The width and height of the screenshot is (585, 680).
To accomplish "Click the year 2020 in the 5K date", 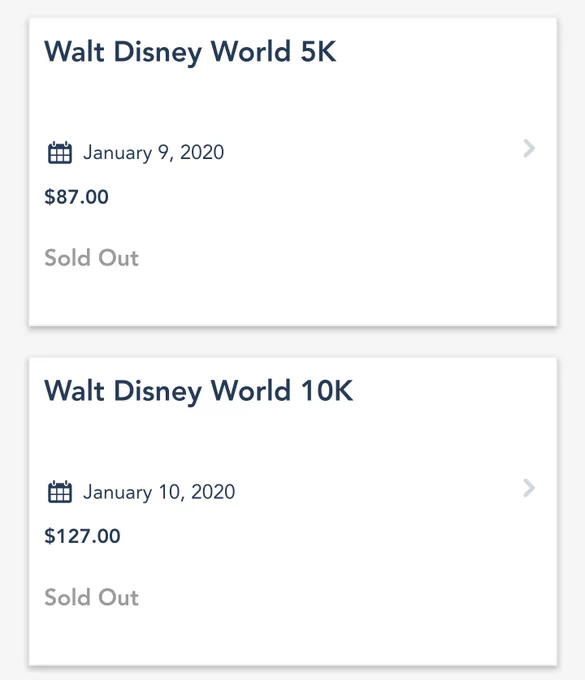I will (202, 152).
